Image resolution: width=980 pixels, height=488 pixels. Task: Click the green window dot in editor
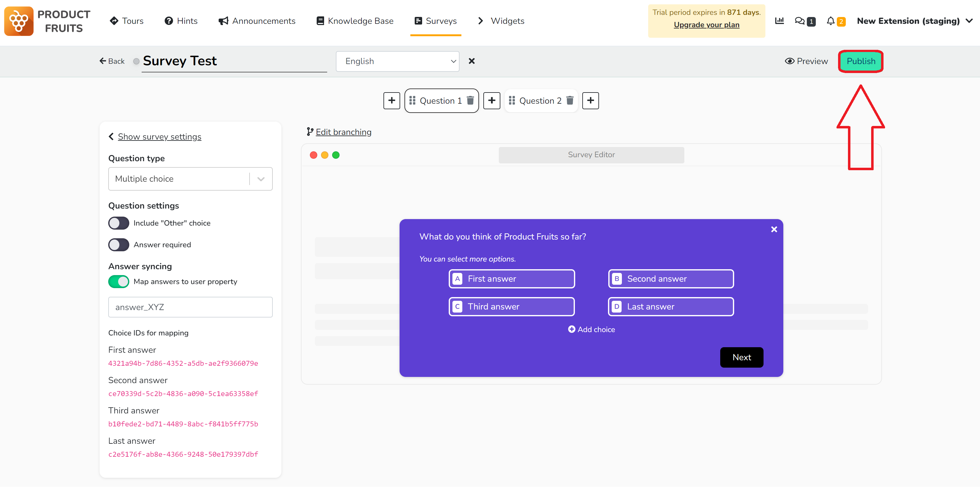(336, 155)
